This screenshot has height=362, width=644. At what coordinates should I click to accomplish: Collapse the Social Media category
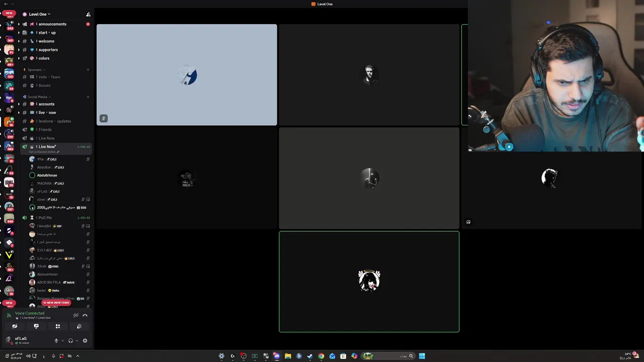tap(37, 97)
